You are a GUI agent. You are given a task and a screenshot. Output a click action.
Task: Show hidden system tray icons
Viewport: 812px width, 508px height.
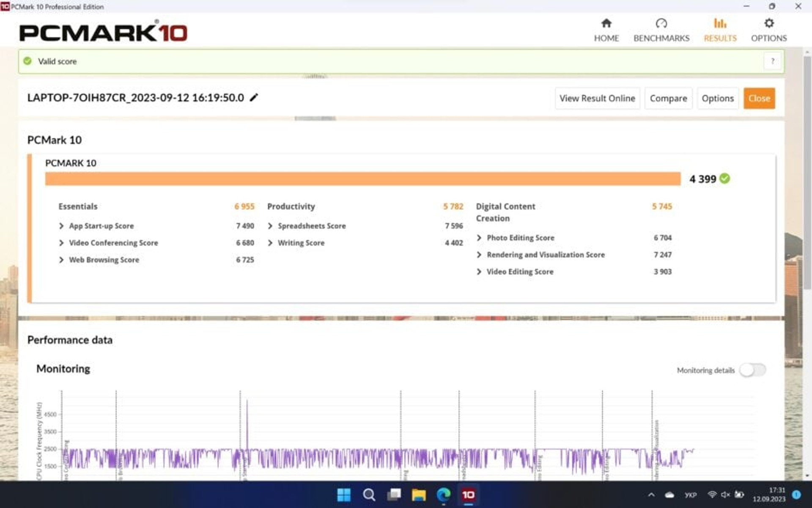point(651,494)
